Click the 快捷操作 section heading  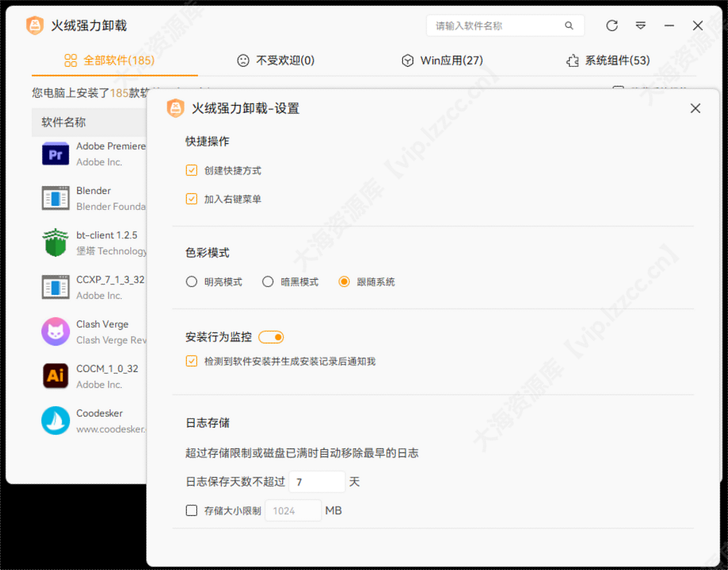(207, 142)
